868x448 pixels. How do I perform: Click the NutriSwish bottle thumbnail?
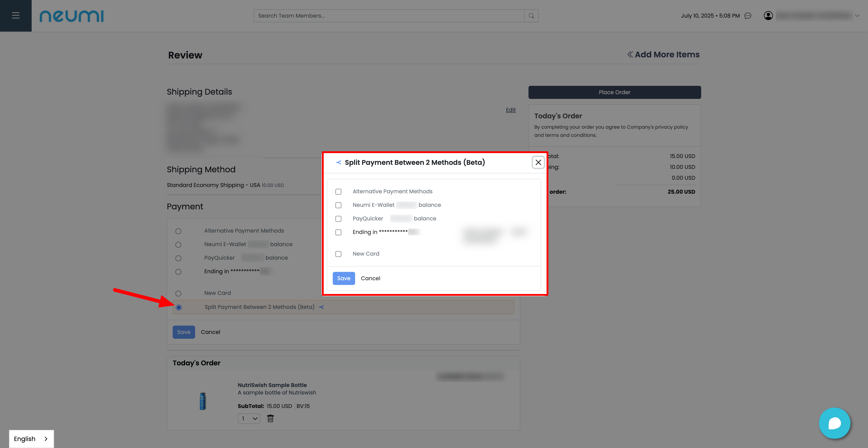coord(203,401)
